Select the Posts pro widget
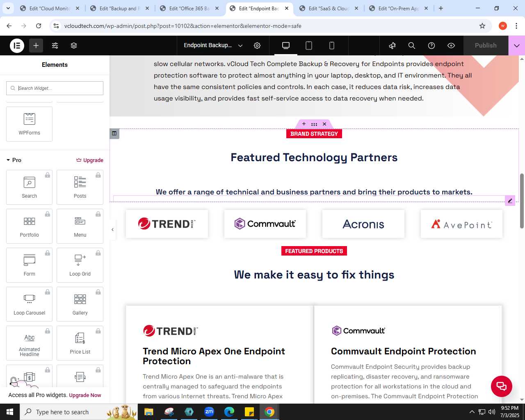The width and height of the screenshot is (525, 420). (80, 187)
